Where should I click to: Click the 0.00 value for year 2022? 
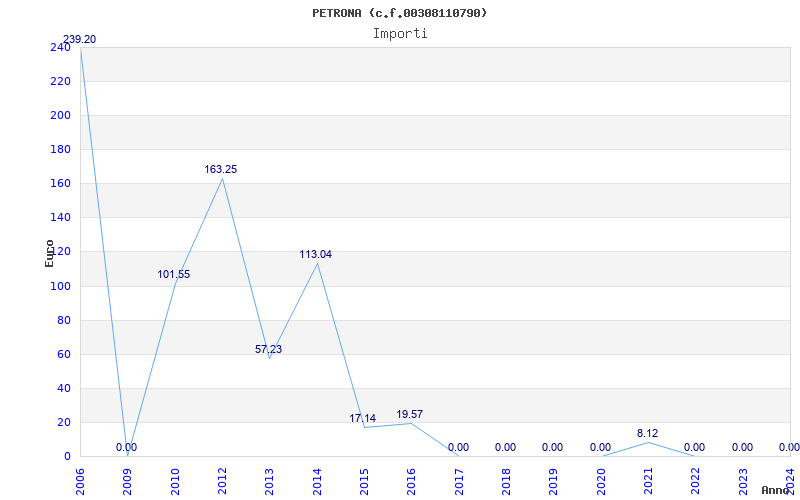[694, 447]
